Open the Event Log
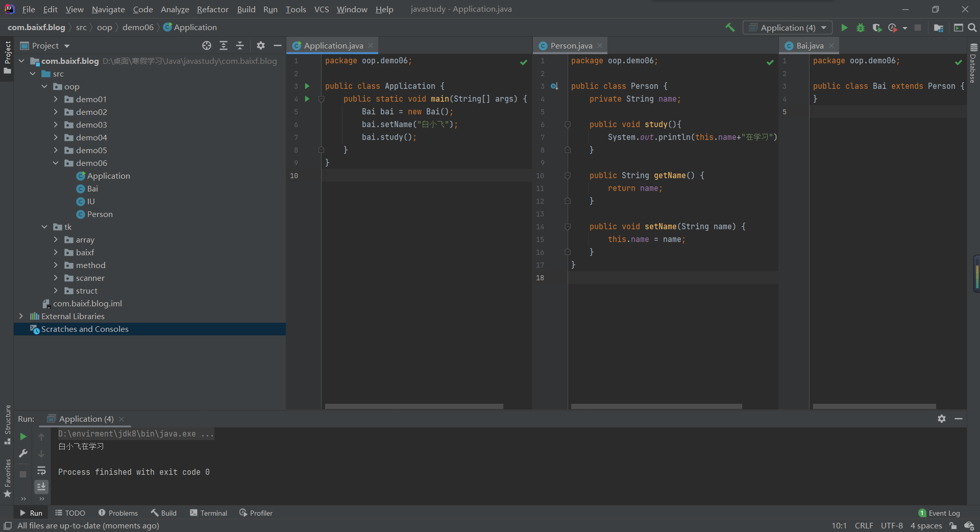This screenshot has width=980, height=532. pyautogui.click(x=939, y=513)
